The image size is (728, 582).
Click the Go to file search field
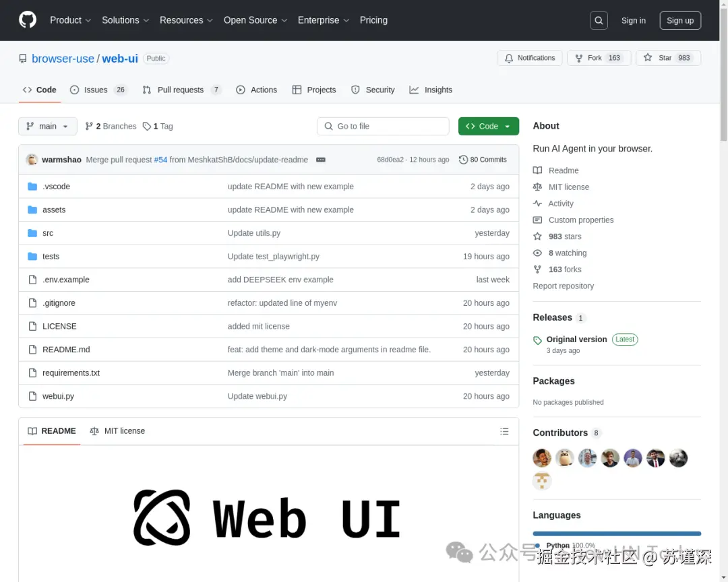click(383, 126)
